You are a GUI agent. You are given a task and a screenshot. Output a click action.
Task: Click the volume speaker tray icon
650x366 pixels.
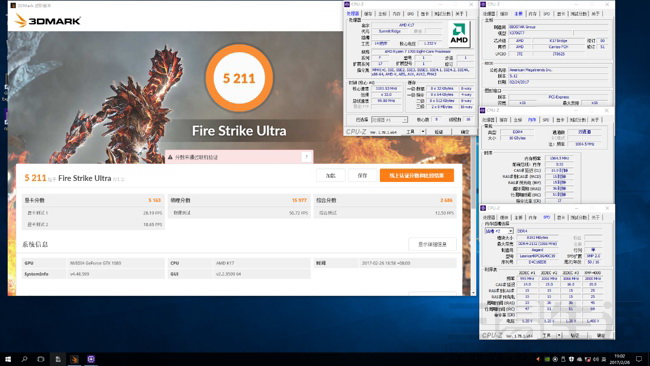(x=597, y=359)
